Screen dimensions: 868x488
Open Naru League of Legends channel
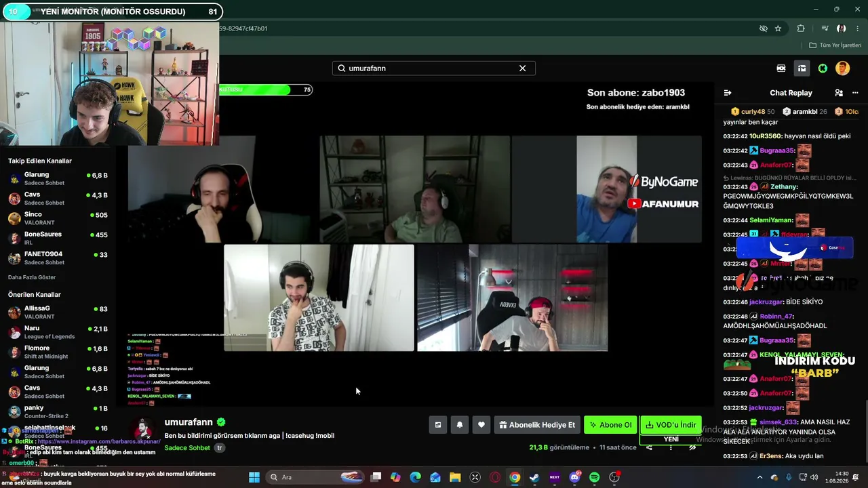(58, 332)
